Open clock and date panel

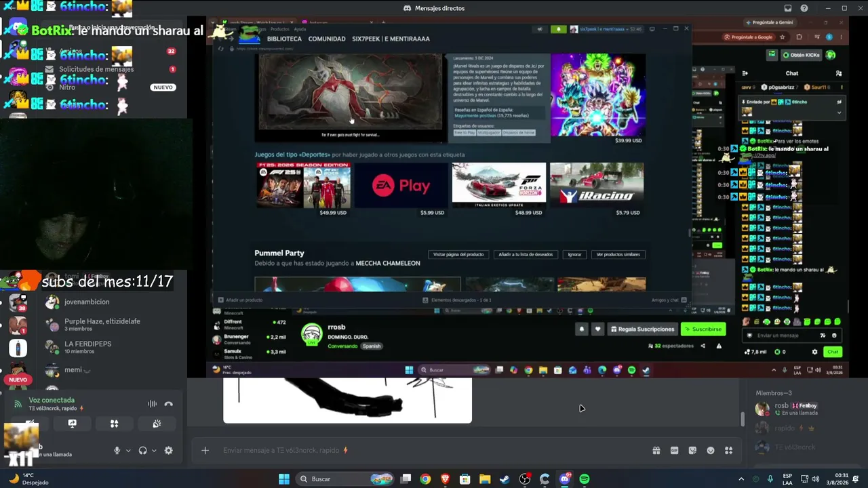(x=838, y=479)
